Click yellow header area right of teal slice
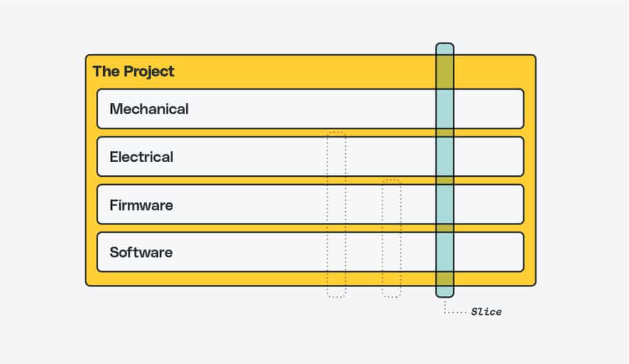 494,72
